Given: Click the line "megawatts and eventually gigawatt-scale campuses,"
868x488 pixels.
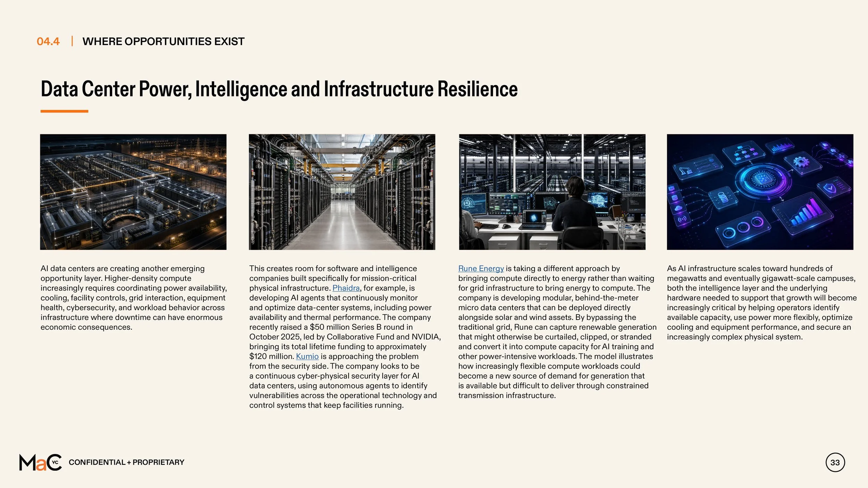Looking at the screenshot, I should tap(761, 278).
